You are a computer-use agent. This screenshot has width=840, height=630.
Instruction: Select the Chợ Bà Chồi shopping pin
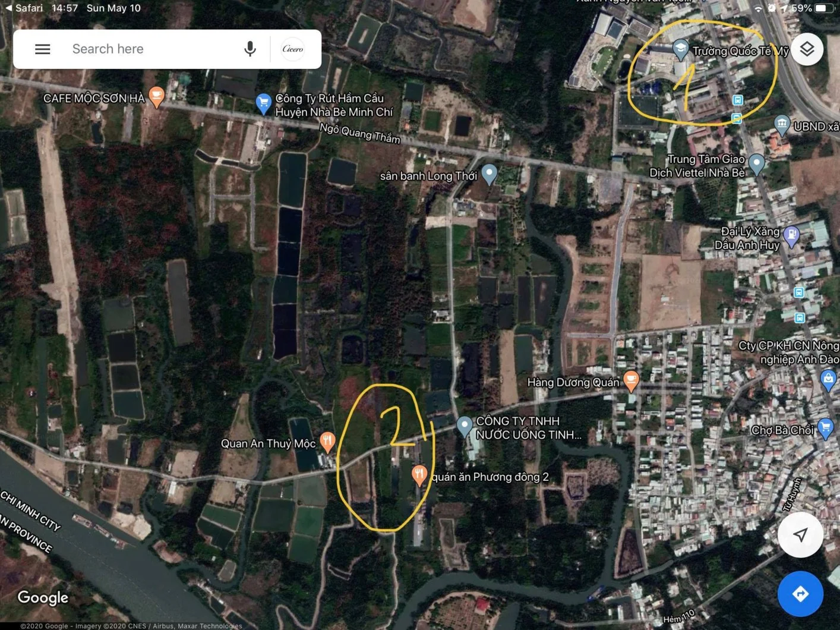pyautogui.click(x=825, y=427)
